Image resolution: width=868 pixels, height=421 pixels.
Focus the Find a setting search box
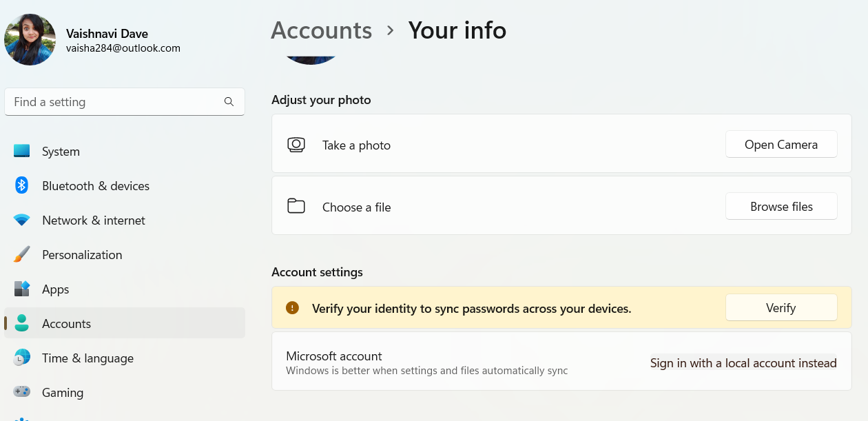point(114,102)
